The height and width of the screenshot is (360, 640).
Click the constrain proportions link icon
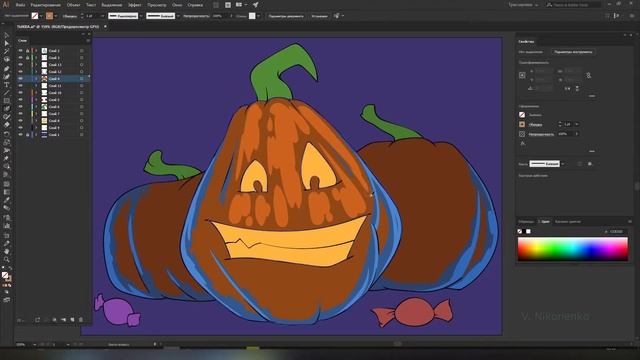(x=588, y=76)
